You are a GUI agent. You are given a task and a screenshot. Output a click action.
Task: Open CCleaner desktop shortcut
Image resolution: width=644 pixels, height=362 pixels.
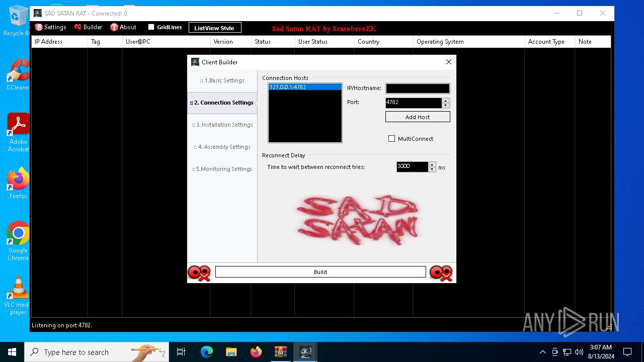point(18,75)
